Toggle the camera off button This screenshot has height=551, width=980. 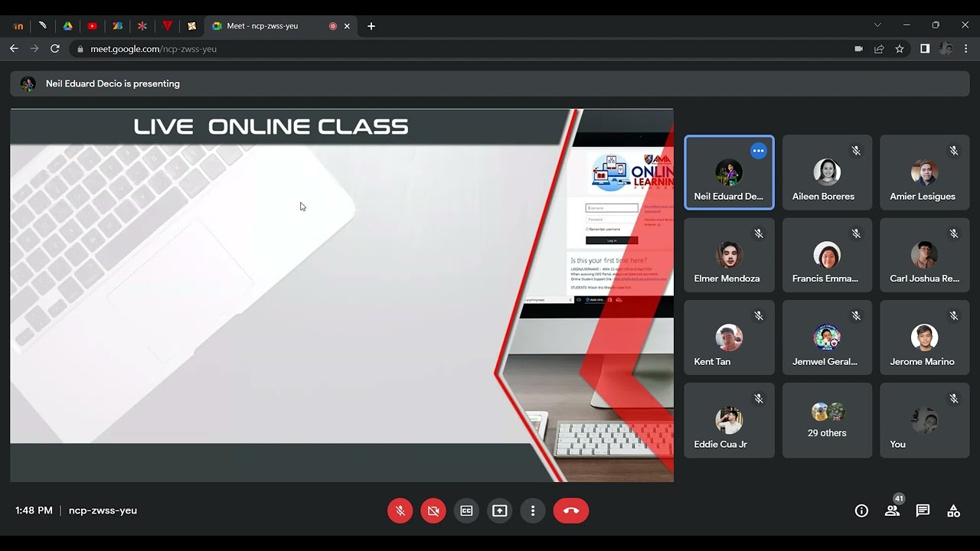click(433, 510)
